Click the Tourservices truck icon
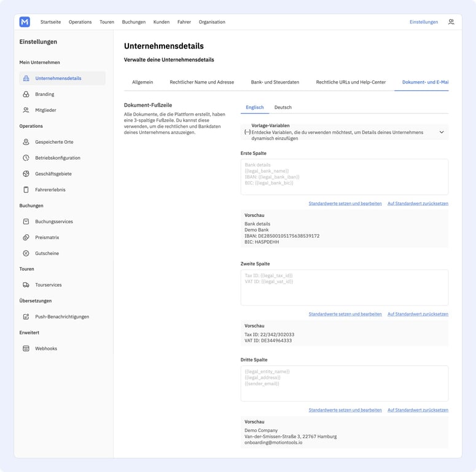 pyautogui.click(x=26, y=285)
